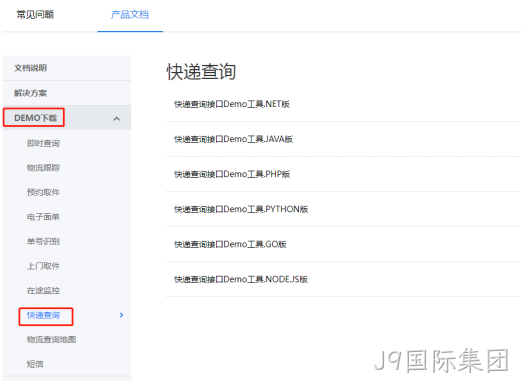Click the blue arrow beside 快递查询
The width and height of the screenshot is (521, 383).
(121, 315)
